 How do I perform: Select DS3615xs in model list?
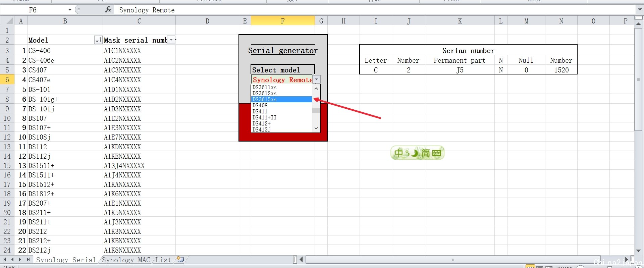click(x=281, y=99)
